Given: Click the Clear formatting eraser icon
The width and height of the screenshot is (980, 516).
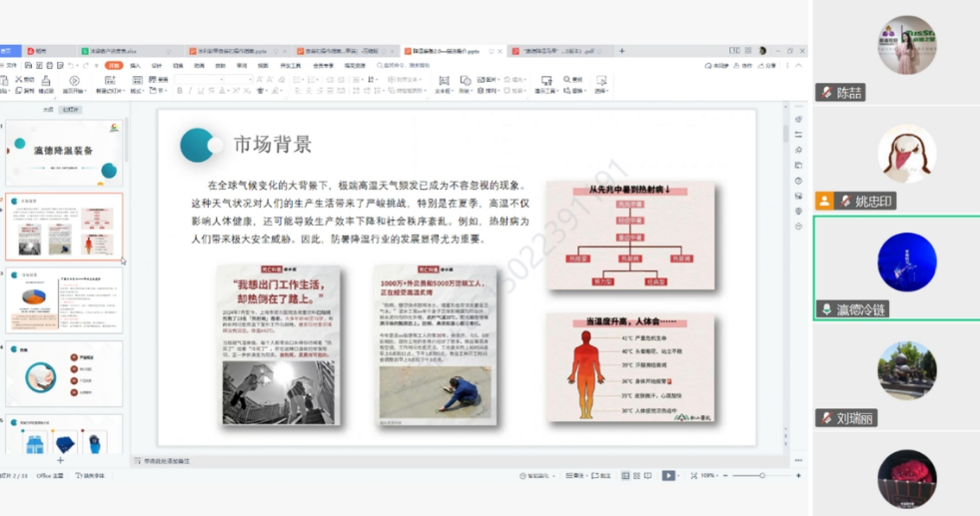Looking at the screenshot, I should 283,80.
